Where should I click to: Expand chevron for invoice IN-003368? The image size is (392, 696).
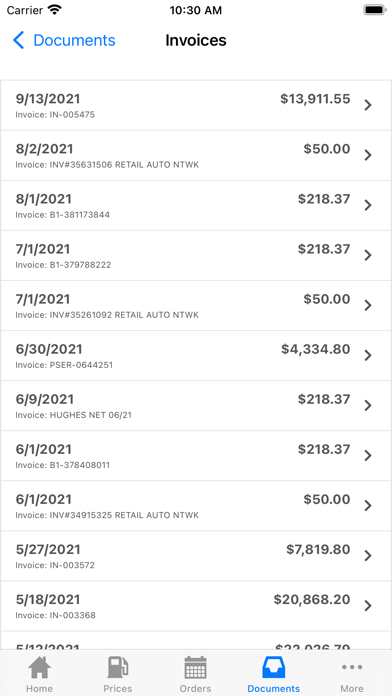coord(368,606)
